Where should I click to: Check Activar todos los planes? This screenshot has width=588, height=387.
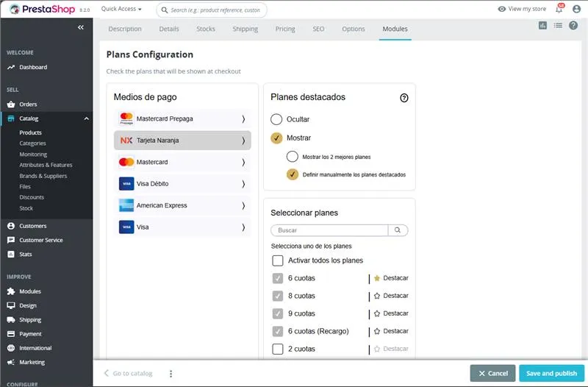(x=278, y=260)
